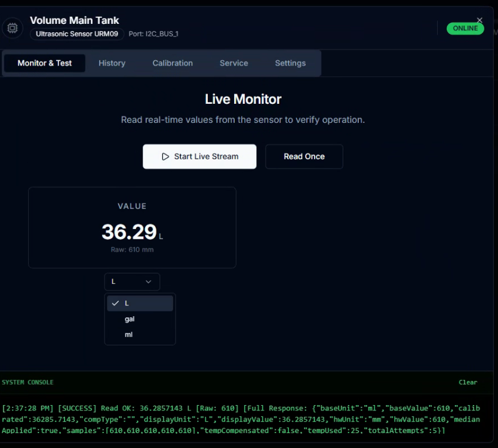Clear the system console
This screenshot has height=448, width=498.
coord(468,382)
